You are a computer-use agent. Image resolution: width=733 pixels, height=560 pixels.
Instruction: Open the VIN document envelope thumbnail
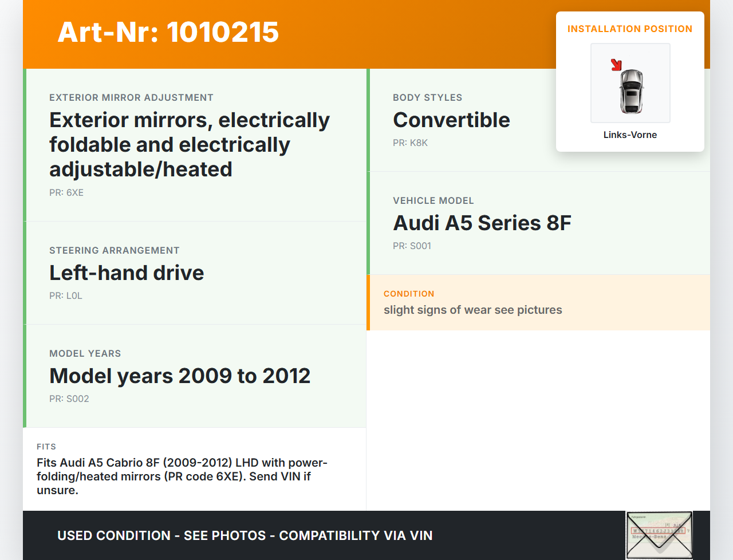pos(659,535)
